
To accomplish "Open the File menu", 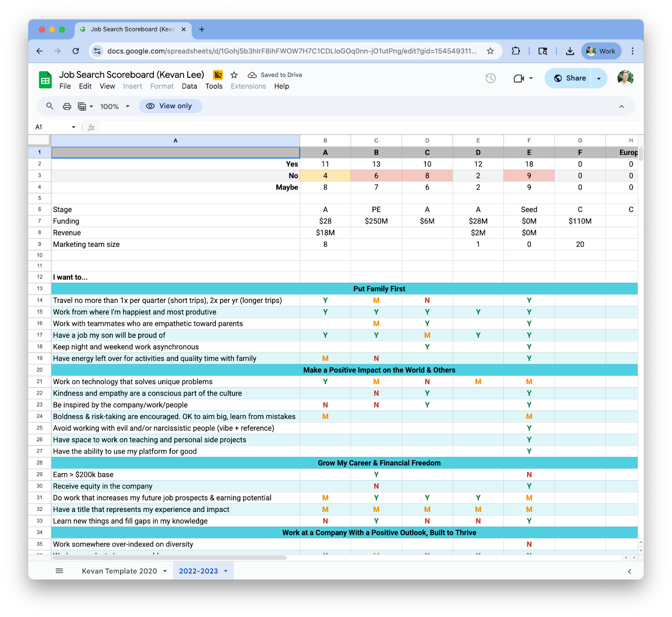I will pyautogui.click(x=65, y=86).
